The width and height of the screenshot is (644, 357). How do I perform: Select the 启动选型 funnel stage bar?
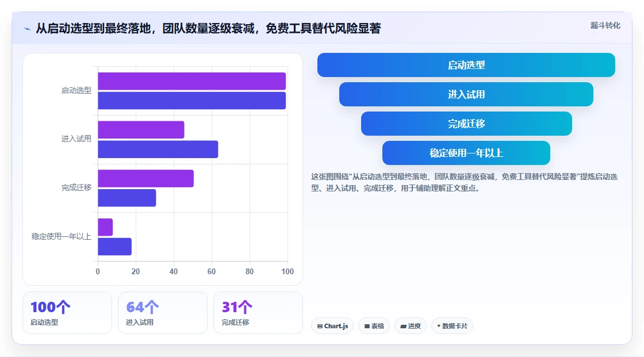[466, 65]
